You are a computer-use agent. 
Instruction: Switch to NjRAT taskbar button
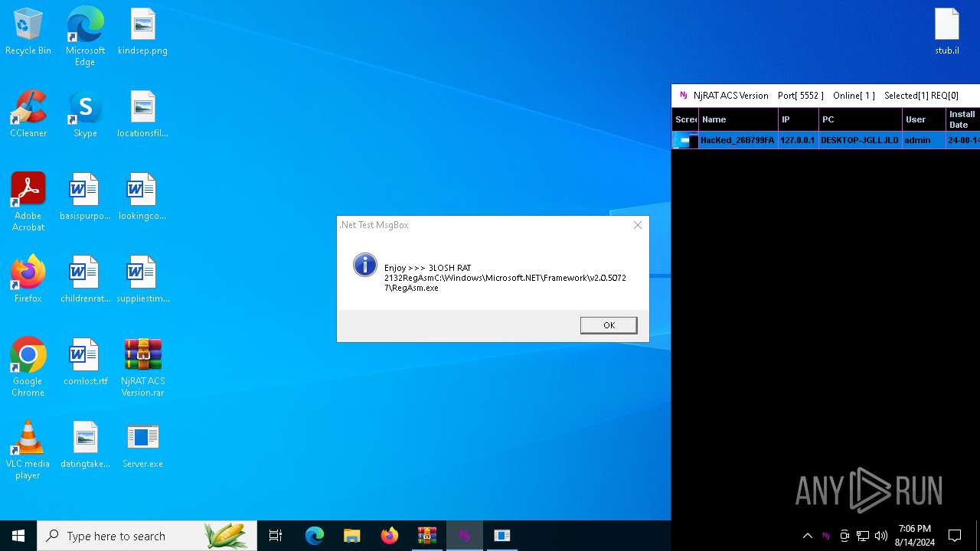point(464,536)
